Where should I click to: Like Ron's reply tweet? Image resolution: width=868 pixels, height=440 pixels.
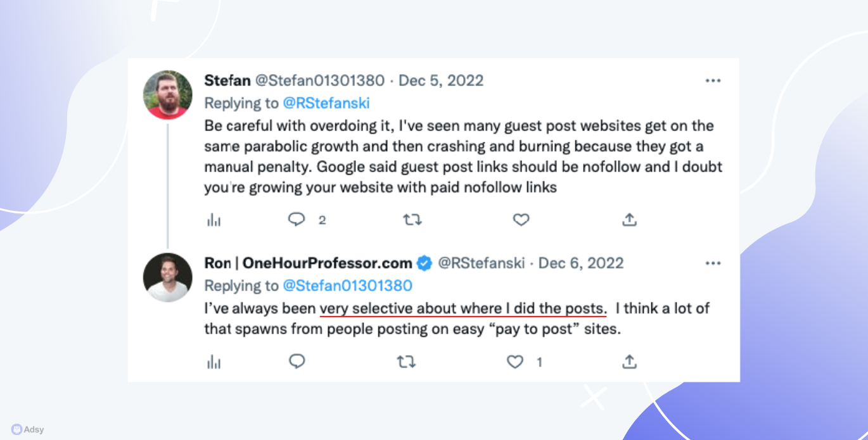[515, 361]
